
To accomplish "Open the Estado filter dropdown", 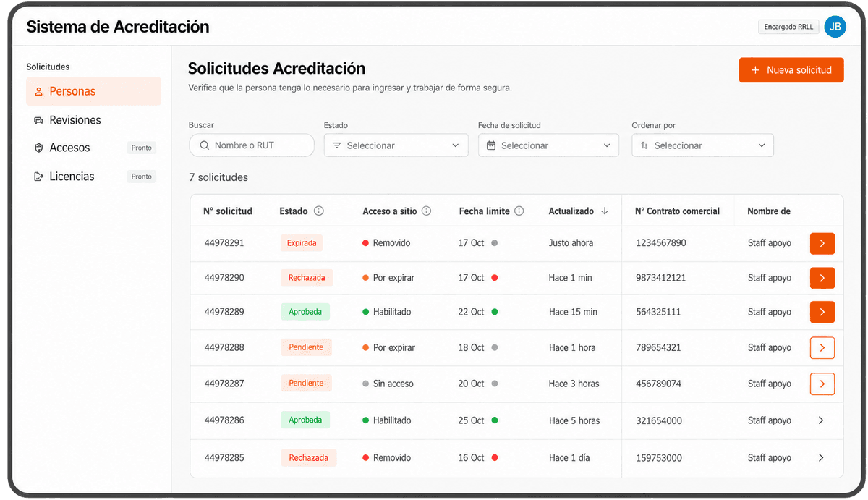I will pyautogui.click(x=396, y=145).
